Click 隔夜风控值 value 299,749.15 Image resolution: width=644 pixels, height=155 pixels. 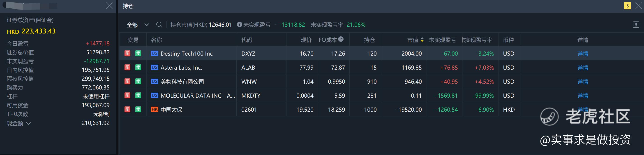95,79
